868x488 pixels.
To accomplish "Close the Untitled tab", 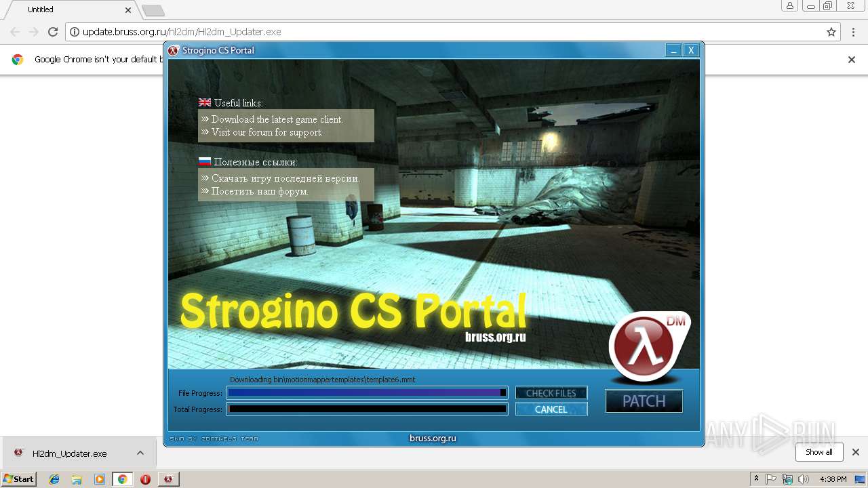I will click(x=128, y=10).
